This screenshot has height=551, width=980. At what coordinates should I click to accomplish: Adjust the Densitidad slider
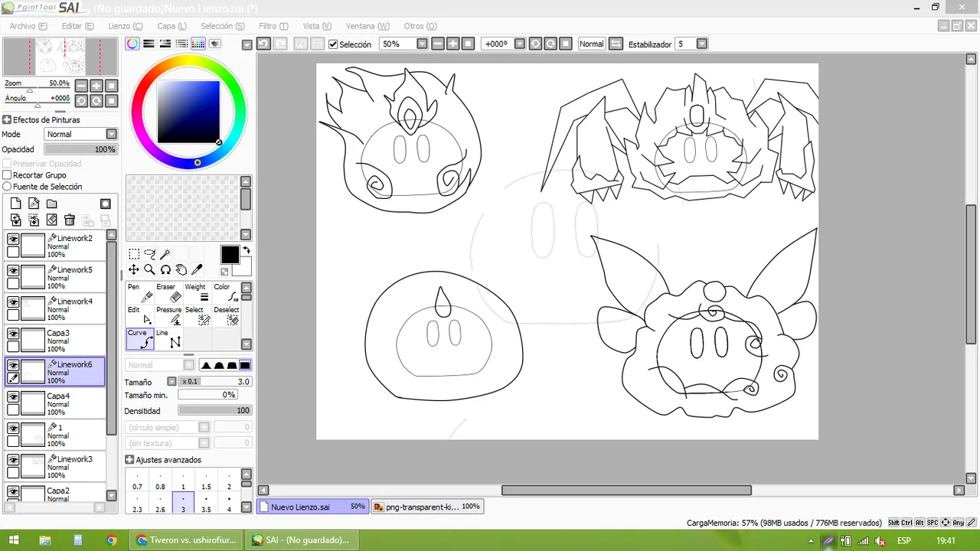click(215, 411)
